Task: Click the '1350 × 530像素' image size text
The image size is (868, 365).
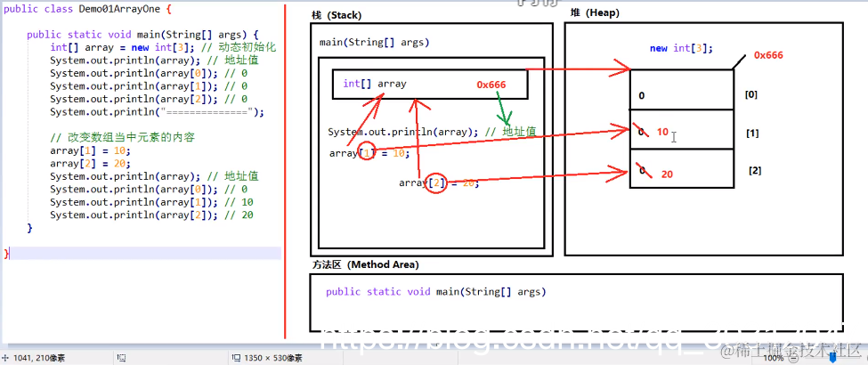Action: 273,359
